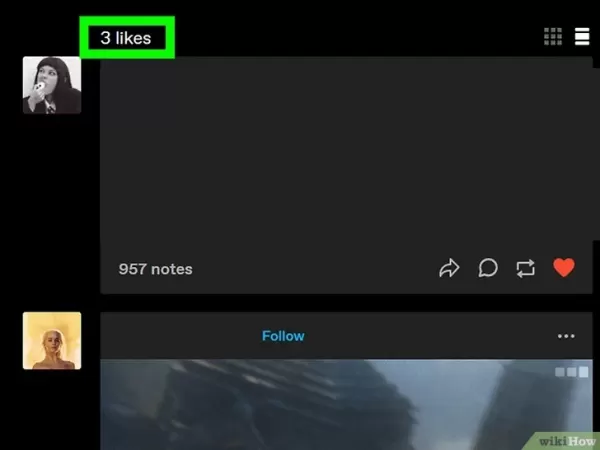Unlike the post via red heart
Screen dimensions: 600x450
[564, 268]
